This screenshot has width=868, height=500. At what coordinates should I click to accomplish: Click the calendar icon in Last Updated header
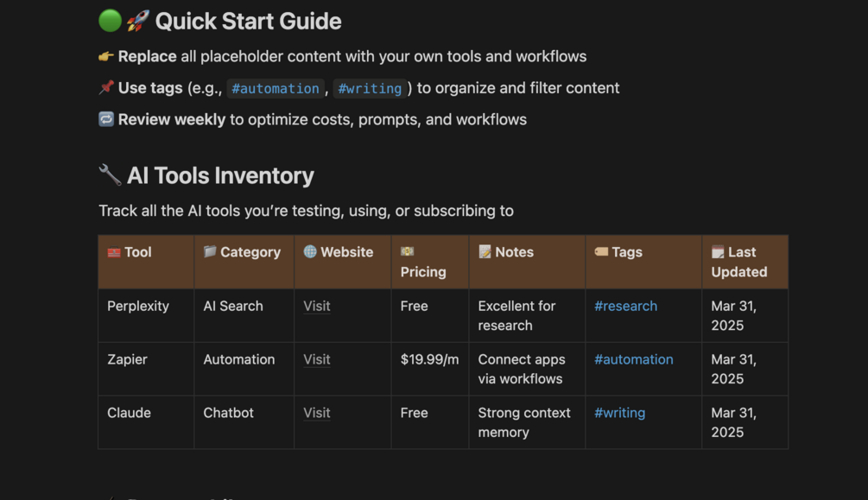coord(718,252)
